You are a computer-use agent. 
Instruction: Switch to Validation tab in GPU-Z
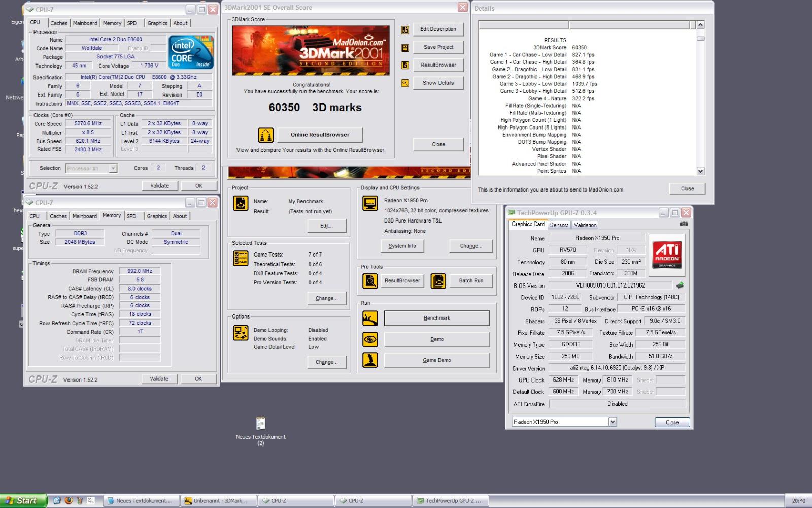585,225
